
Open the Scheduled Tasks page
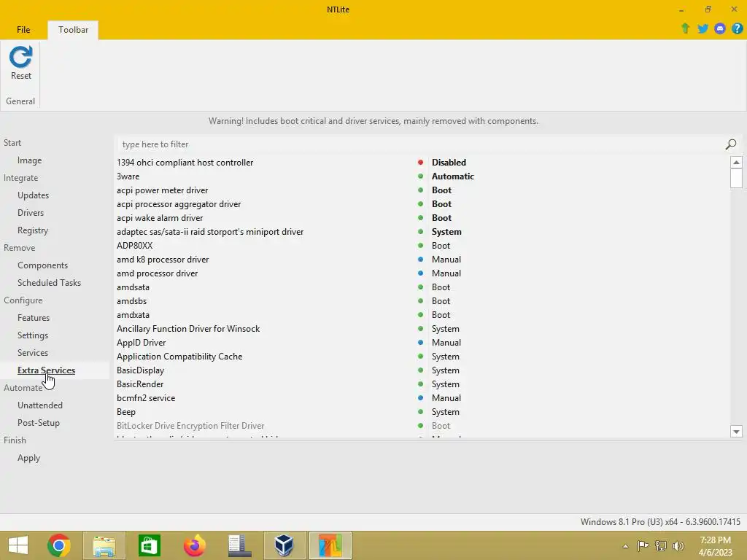click(x=49, y=283)
